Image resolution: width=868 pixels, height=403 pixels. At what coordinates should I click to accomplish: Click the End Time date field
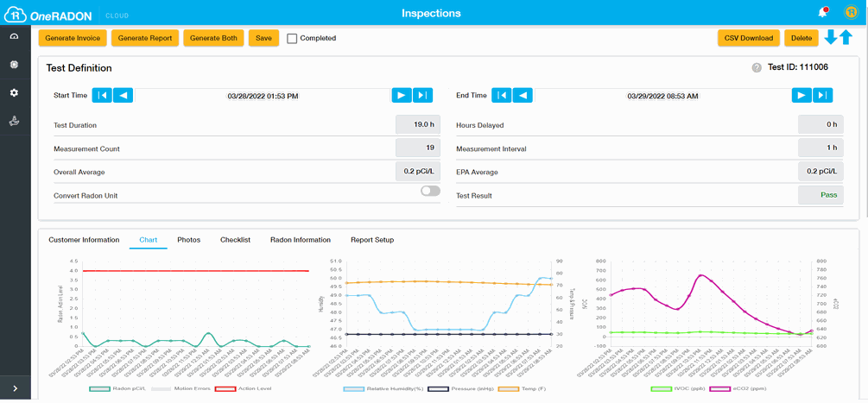(x=662, y=96)
